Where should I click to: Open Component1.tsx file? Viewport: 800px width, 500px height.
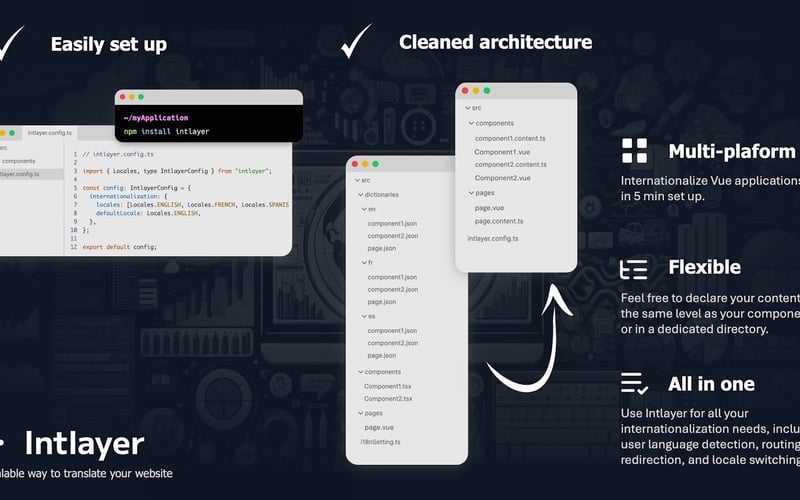coord(388,386)
